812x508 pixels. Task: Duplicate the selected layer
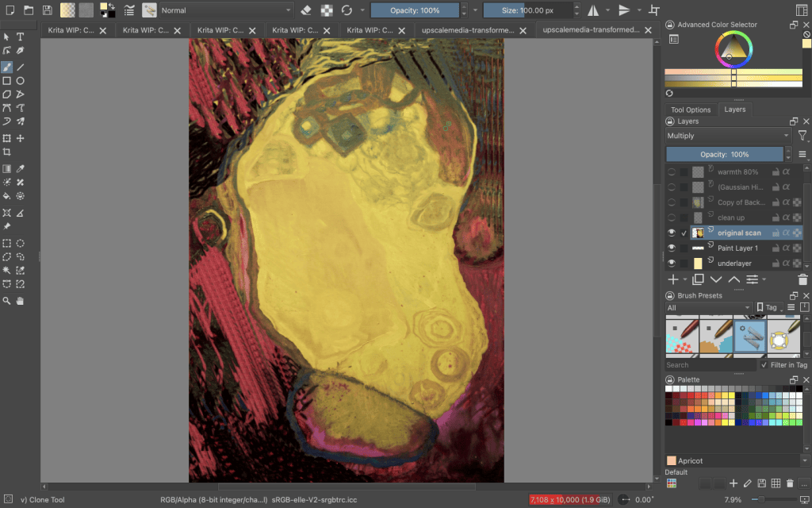coord(698,279)
